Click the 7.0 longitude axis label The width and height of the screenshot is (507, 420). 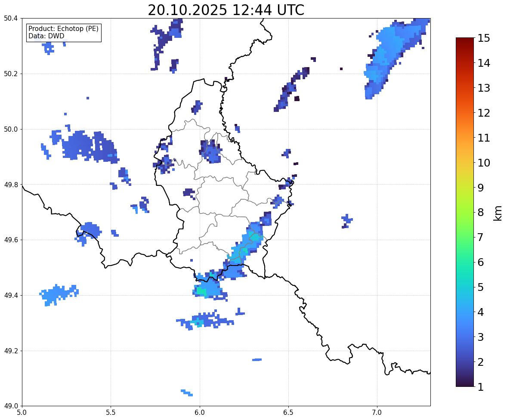[377, 413]
